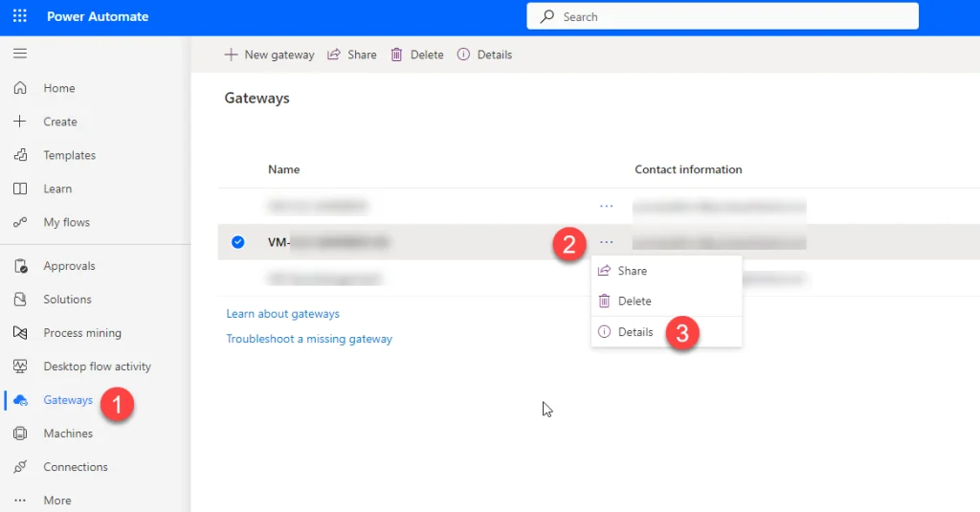Click info icon in context menu

click(x=604, y=332)
